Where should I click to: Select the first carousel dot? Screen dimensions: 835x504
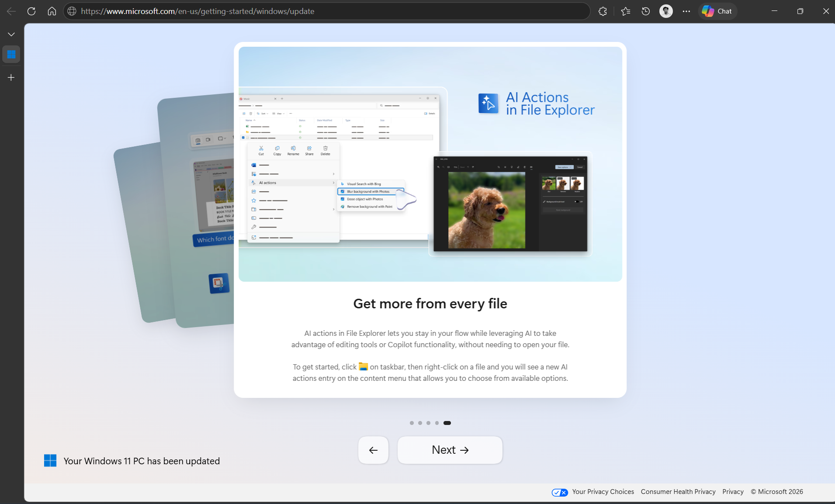[x=411, y=423]
